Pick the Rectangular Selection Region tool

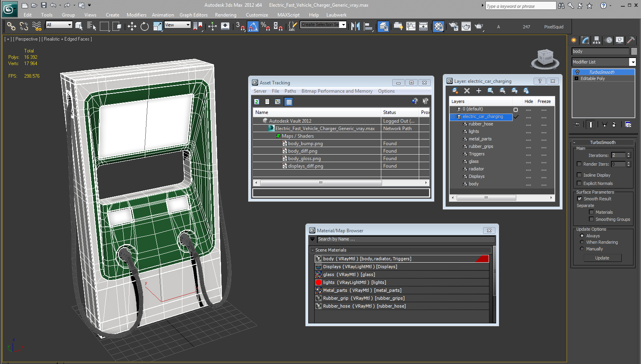tap(104, 26)
